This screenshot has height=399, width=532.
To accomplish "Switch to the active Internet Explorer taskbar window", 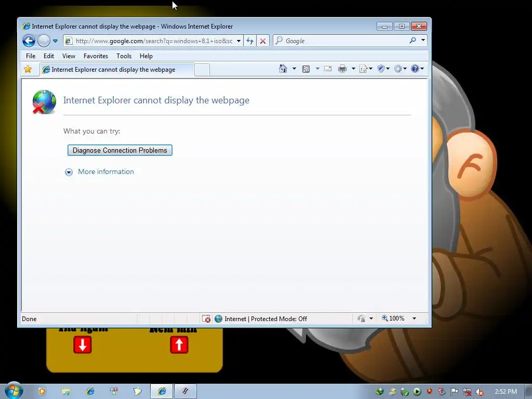I will pyautogui.click(x=162, y=391).
